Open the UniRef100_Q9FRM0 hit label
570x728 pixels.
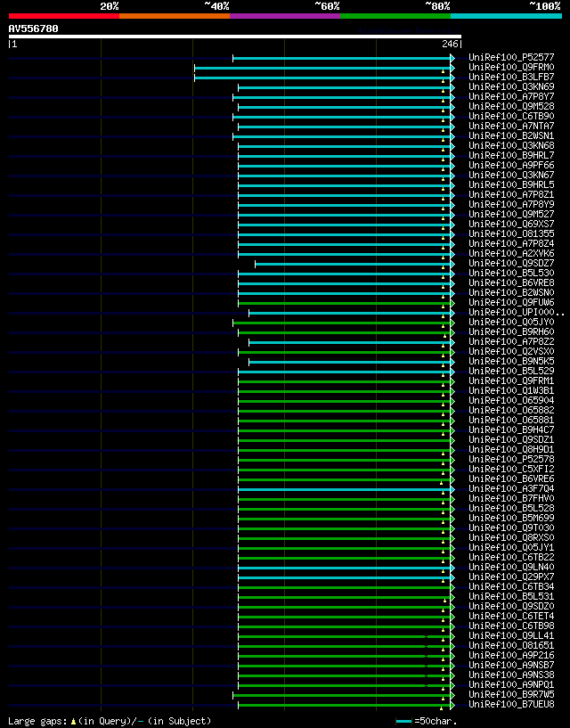coord(511,67)
